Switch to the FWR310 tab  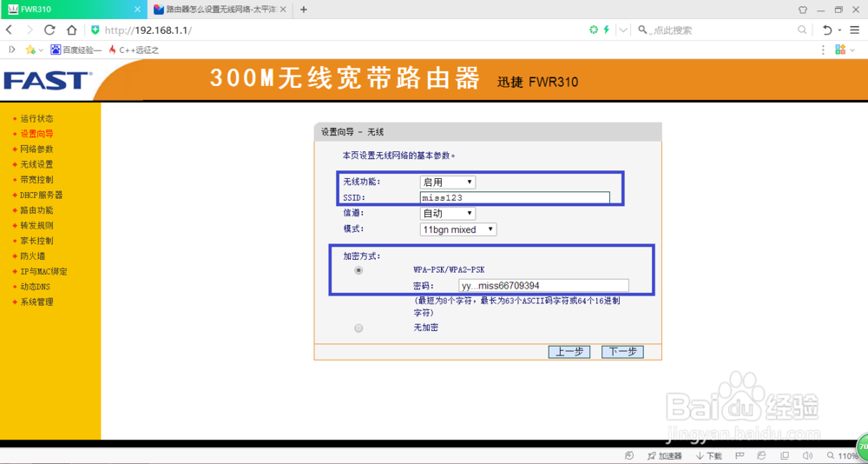(73, 10)
